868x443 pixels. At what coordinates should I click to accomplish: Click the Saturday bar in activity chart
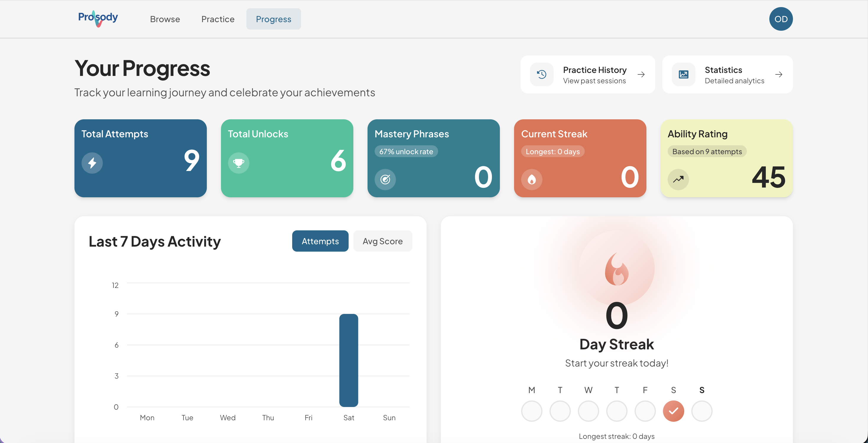348,360
